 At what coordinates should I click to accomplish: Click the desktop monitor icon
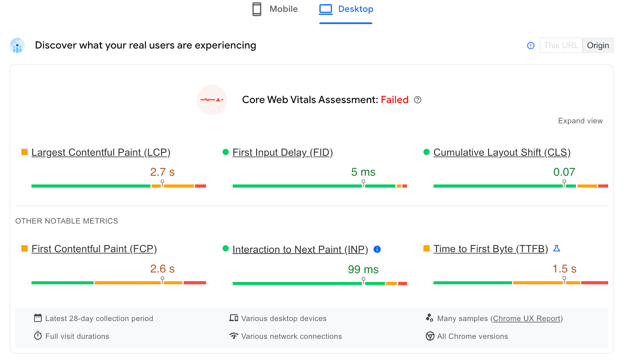coord(325,9)
